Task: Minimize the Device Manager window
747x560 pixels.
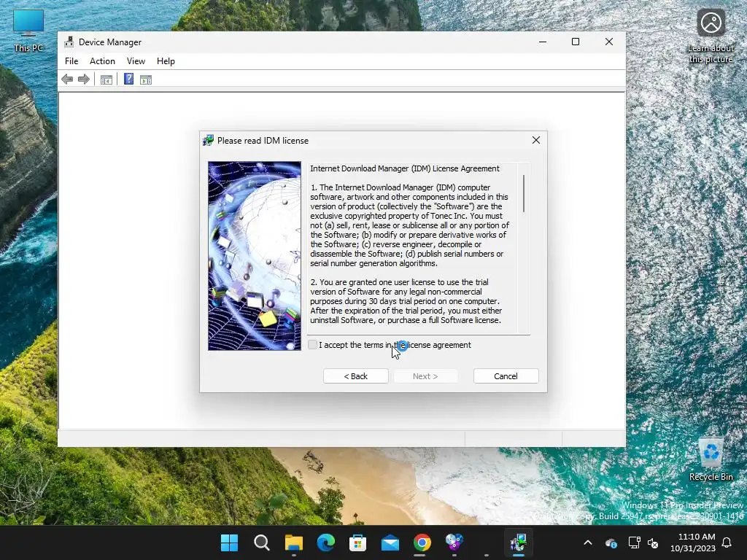Action: point(543,42)
